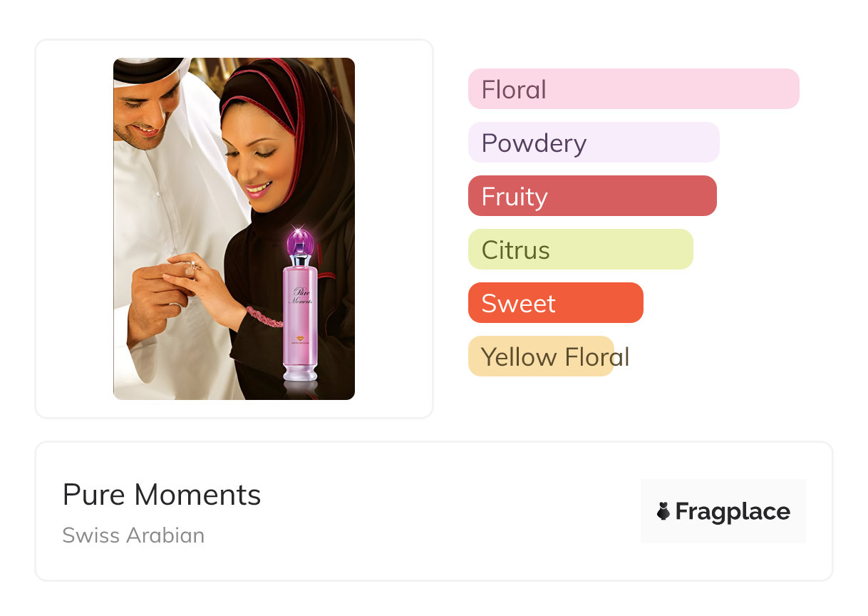Open the Fragplace wordmark link
868x616 pixels.
[x=733, y=511]
